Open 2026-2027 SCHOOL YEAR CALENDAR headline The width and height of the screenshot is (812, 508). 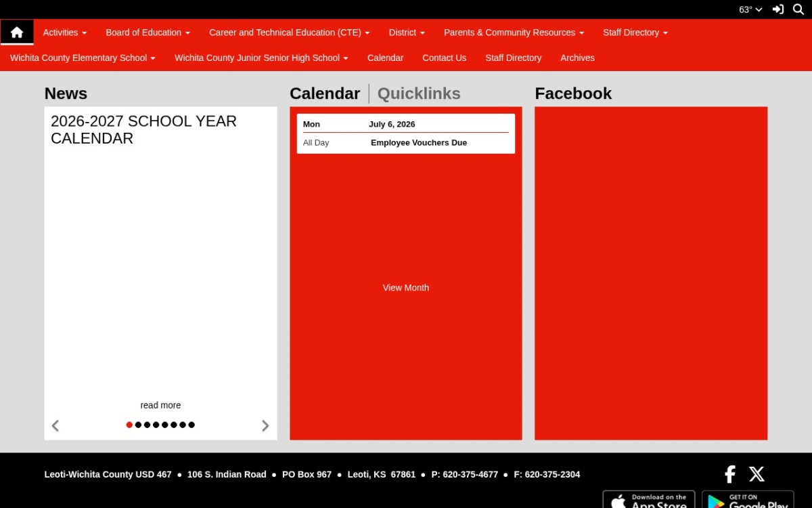click(x=143, y=129)
